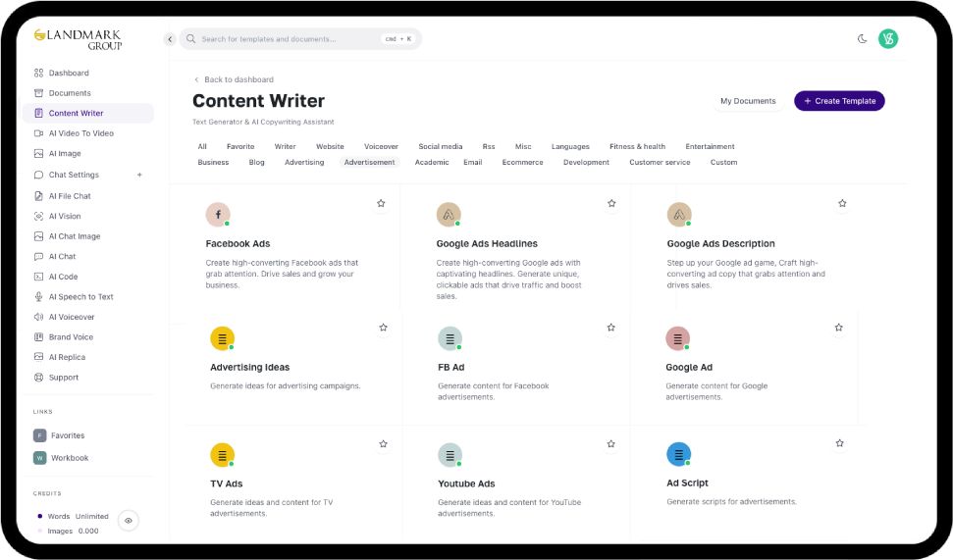953x560 pixels.
Task: Toggle credits visibility eye icon
Action: [129, 521]
